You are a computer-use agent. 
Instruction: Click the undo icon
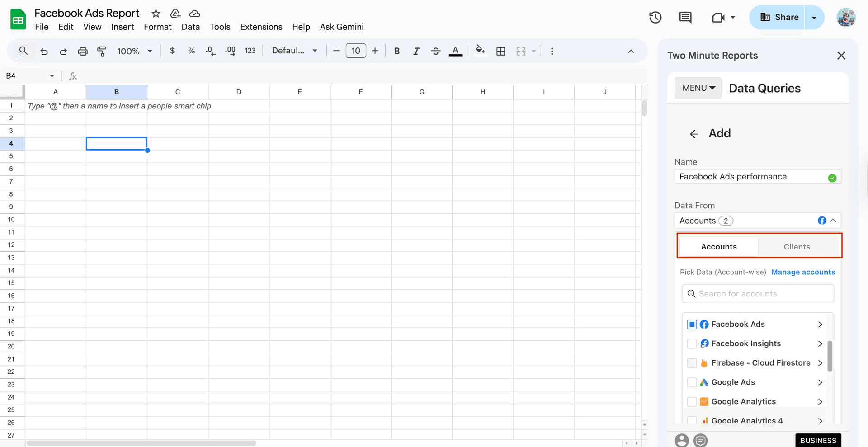(44, 51)
